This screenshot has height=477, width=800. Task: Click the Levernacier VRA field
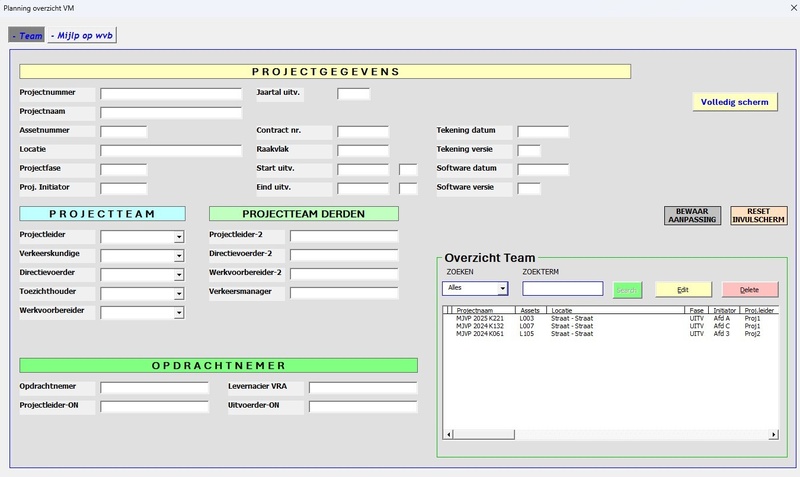pos(363,388)
